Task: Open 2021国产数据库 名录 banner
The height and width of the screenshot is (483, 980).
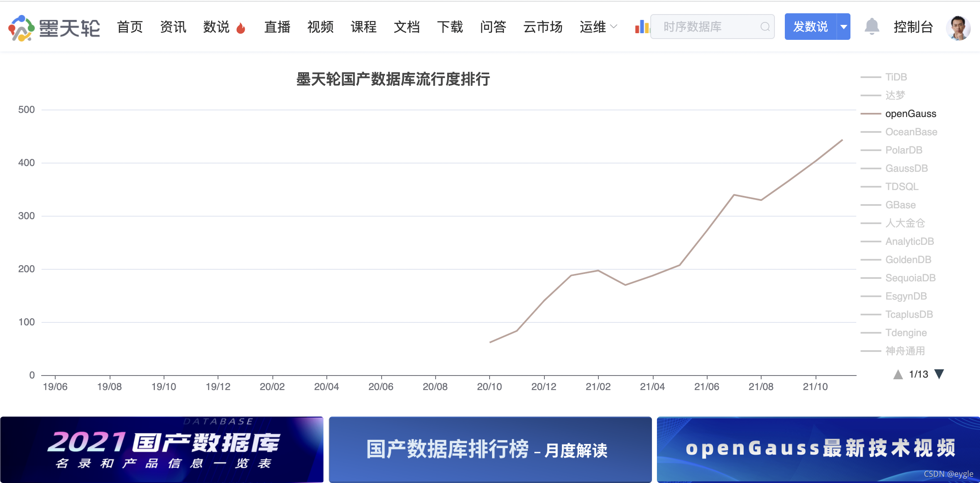Action: (x=162, y=449)
